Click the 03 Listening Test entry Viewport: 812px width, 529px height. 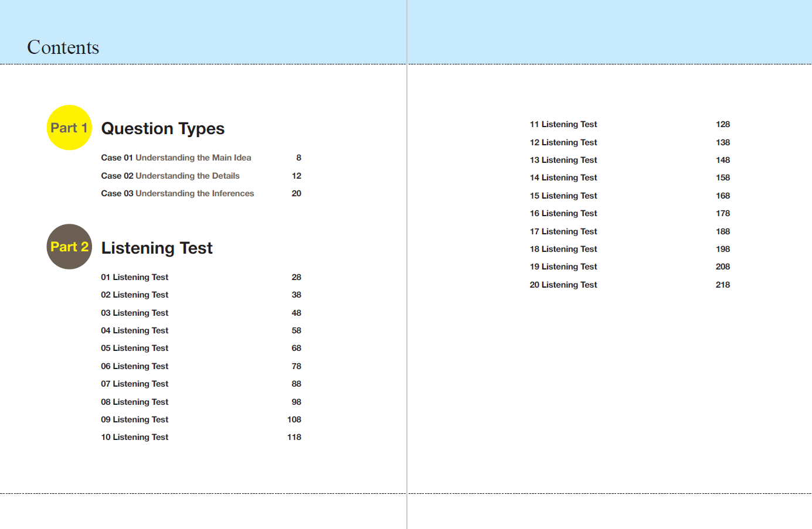tap(135, 313)
